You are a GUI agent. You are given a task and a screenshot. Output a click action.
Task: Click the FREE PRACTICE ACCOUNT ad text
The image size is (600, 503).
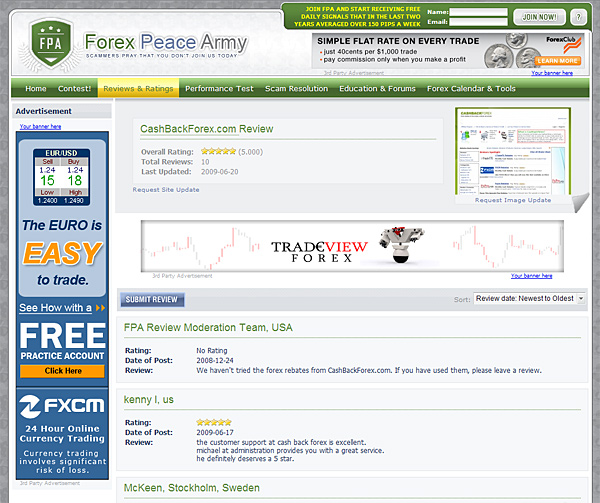point(62,342)
